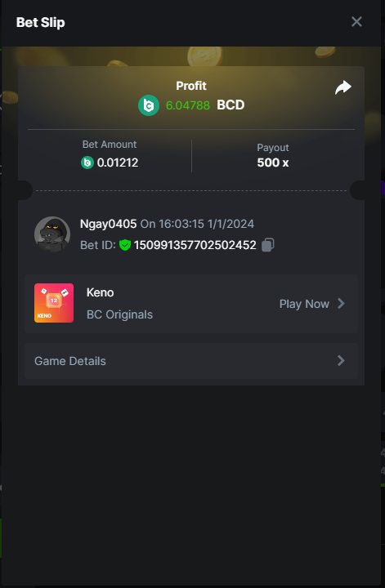
Task: Select the Keno game title
Action: coord(101,292)
